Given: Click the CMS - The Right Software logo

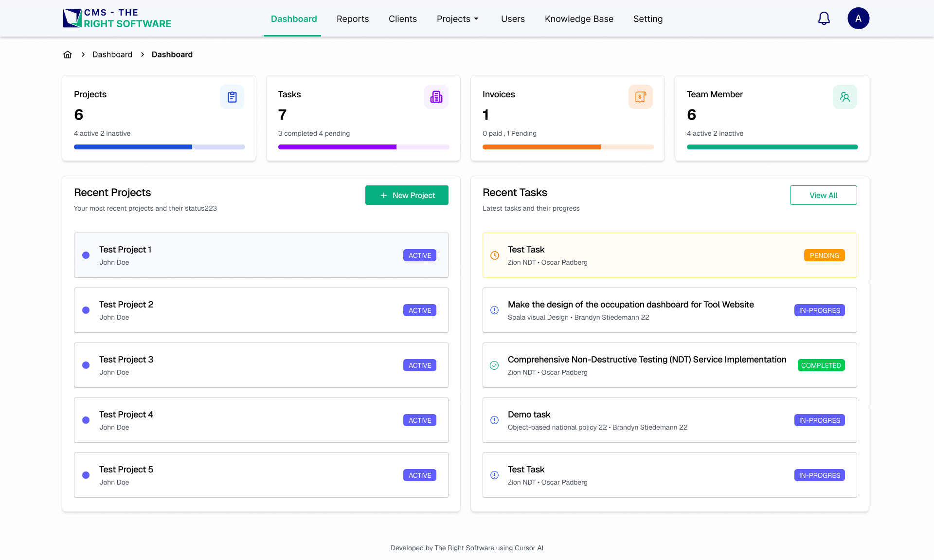Looking at the screenshot, I should point(117,18).
